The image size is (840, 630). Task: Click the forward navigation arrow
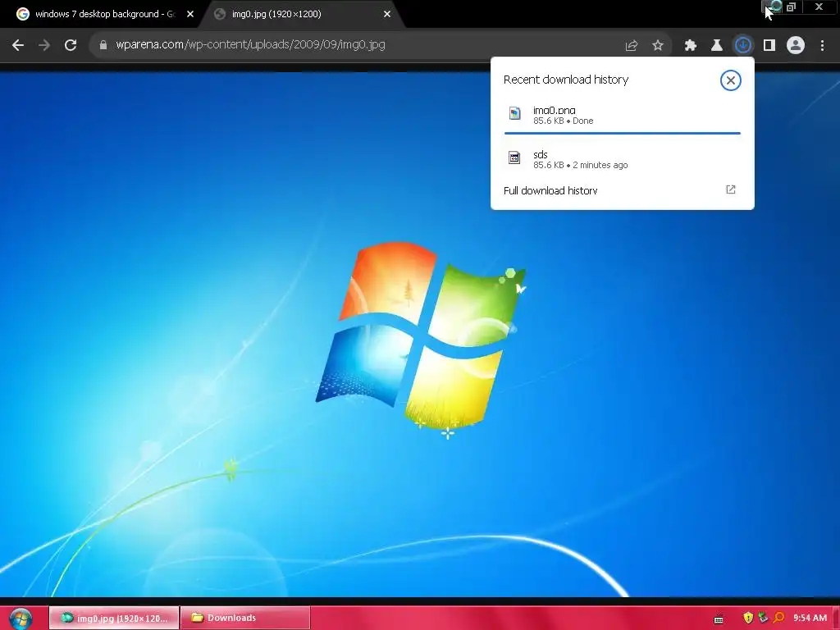tap(44, 45)
